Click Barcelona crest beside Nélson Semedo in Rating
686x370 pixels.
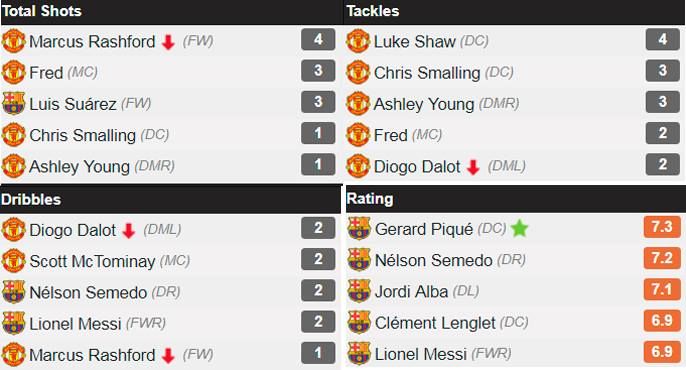coord(359,260)
